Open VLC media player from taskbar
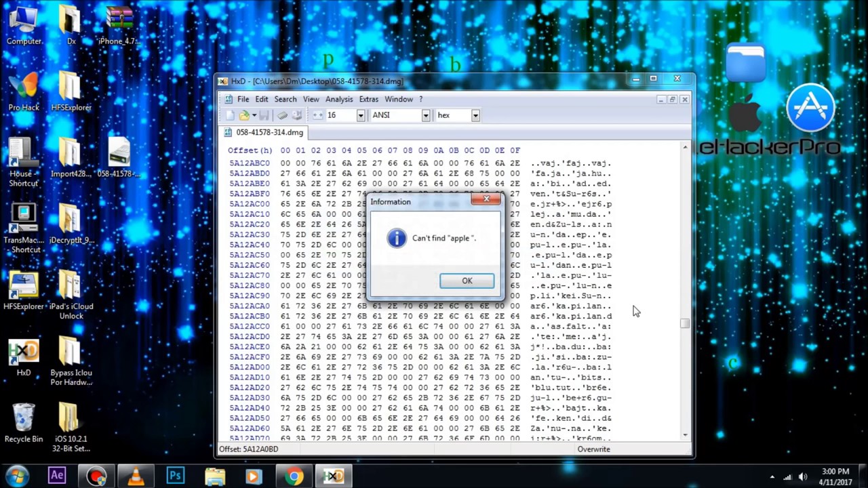This screenshot has width=868, height=488. [x=136, y=476]
